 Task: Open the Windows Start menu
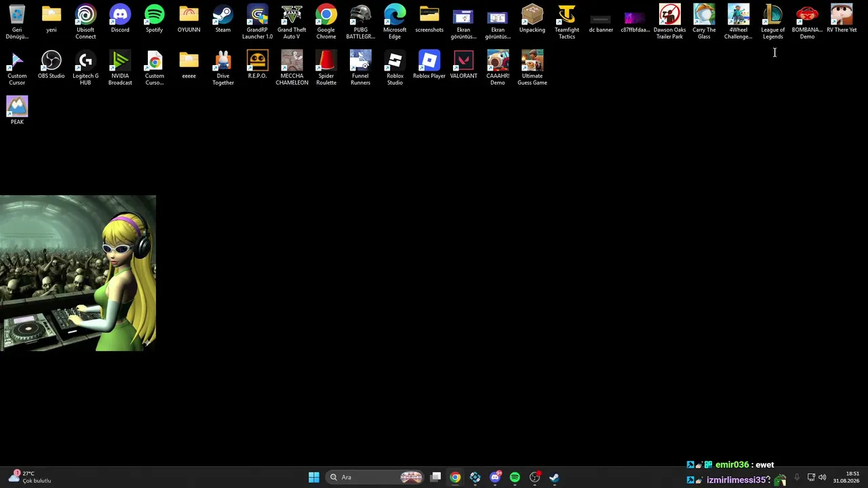(x=314, y=477)
